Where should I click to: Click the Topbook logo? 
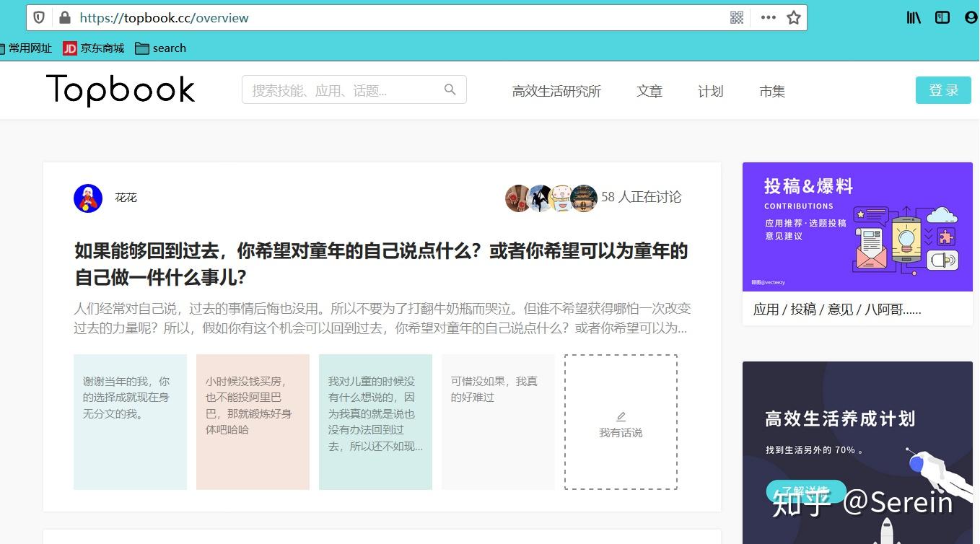click(x=121, y=90)
